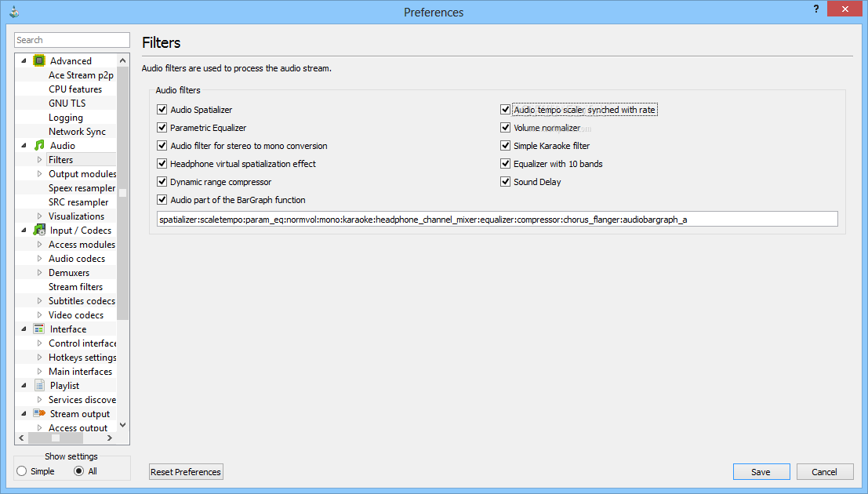The height and width of the screenshot is (494, 868).
Task: Open the Stream filters tree item
Action: pos(75,287)
